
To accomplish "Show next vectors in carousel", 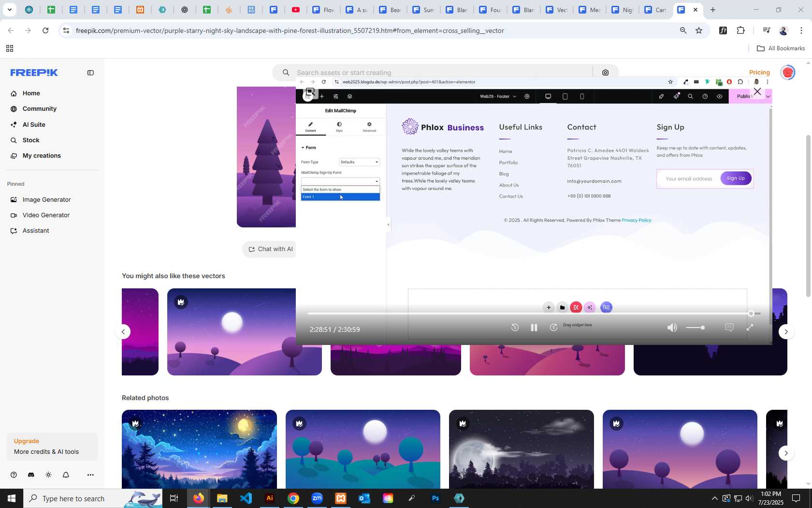I will click(786, 331).
